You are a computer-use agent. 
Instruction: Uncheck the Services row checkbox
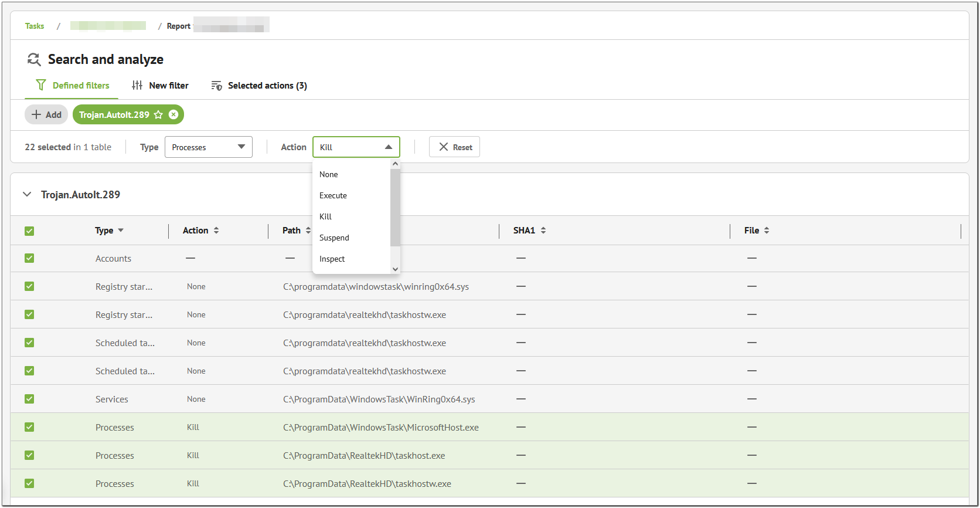tap(29, 399)
